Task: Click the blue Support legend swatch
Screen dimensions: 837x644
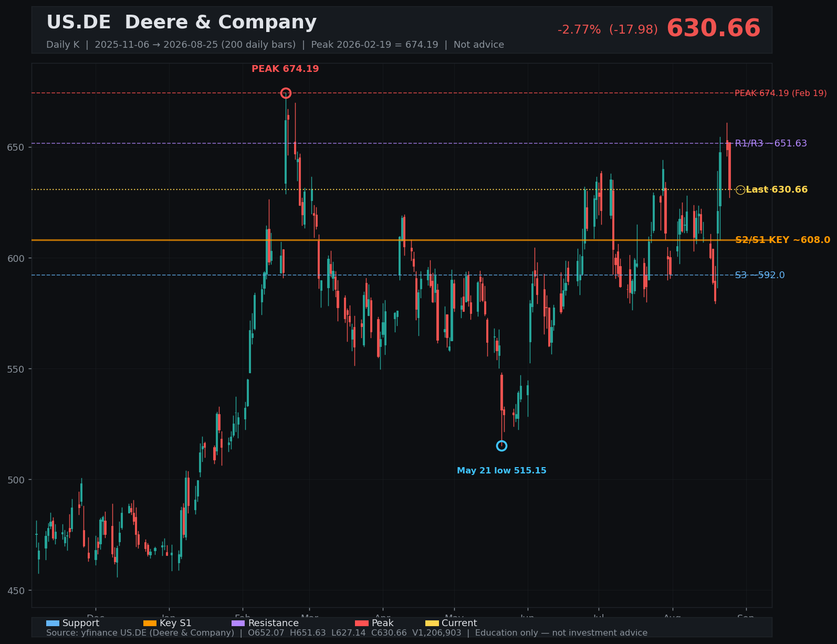Action: click(53, 623)
